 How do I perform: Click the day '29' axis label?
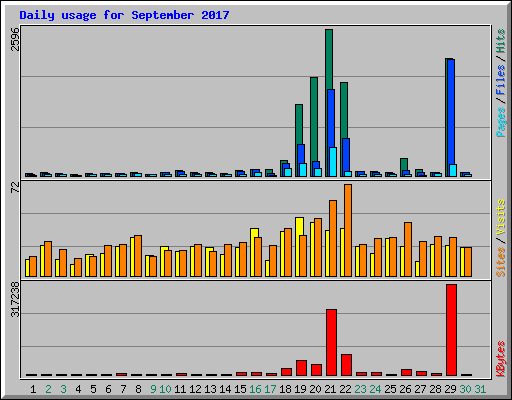pos(450,389)
